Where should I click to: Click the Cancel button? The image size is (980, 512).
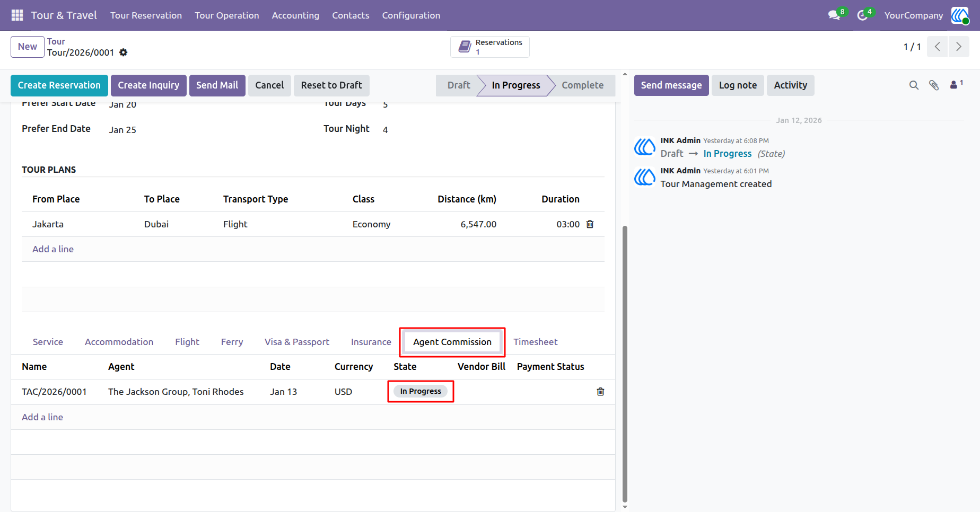pos(269,85)
